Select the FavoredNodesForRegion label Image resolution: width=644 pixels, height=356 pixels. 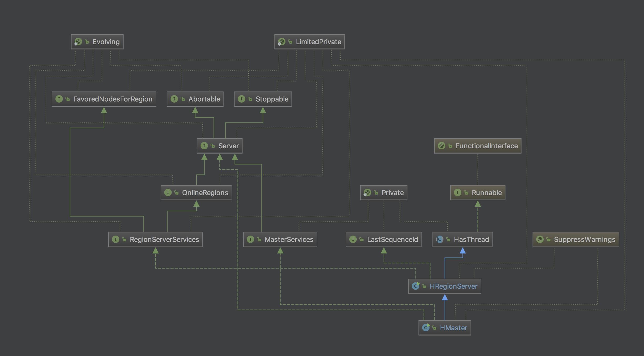(x=113, y=99)
